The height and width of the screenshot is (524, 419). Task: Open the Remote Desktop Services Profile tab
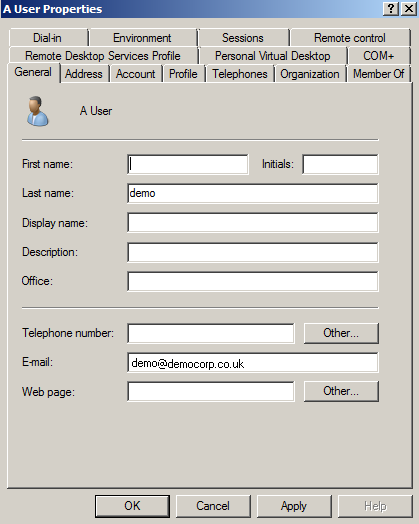103,56
